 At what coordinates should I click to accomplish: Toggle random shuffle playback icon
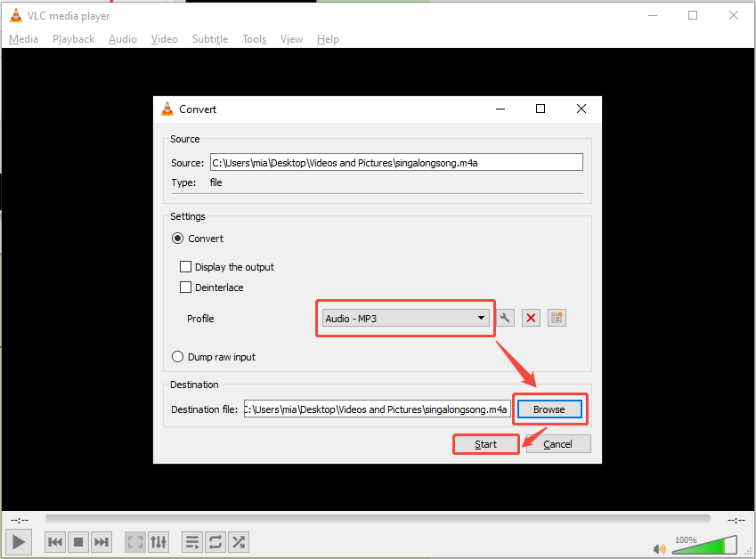click(x=238, y=542)
